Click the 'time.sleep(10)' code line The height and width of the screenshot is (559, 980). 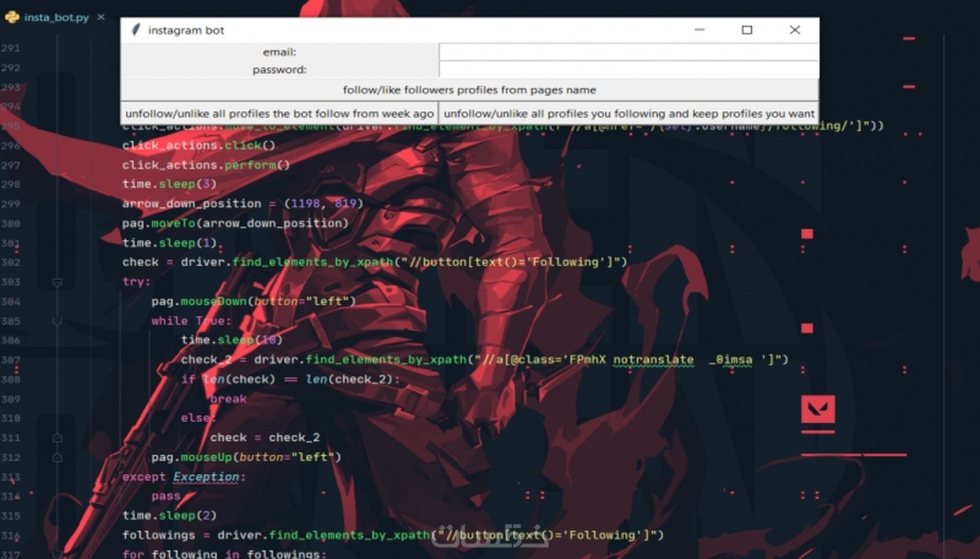point(232,340)
